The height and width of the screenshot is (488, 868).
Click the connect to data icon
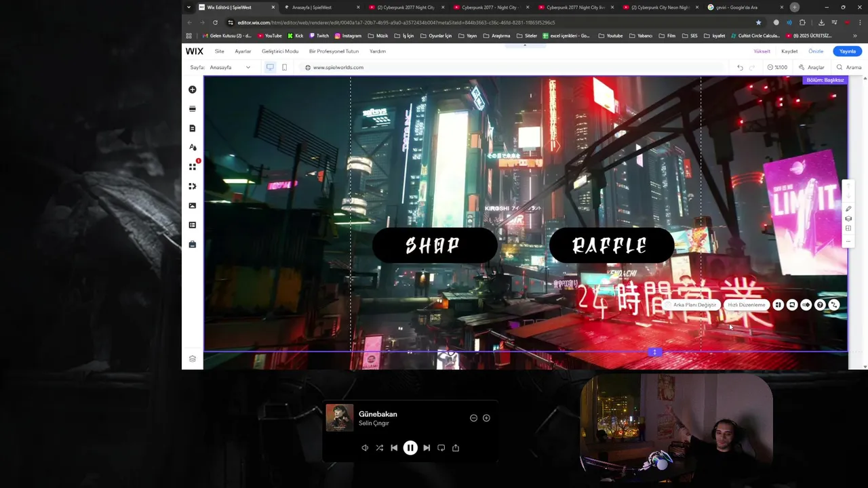coord(834,305)
